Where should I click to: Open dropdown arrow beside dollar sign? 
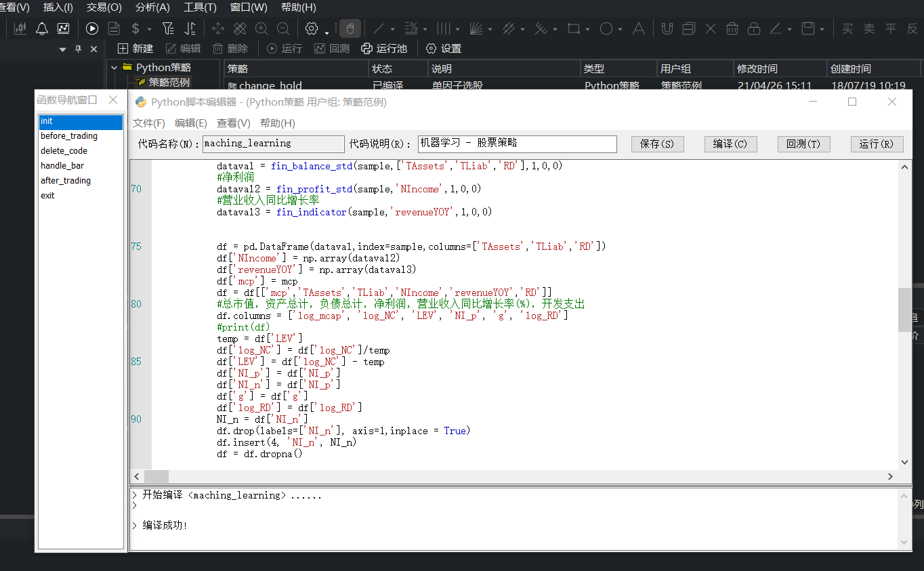click(x=149, y=30)
